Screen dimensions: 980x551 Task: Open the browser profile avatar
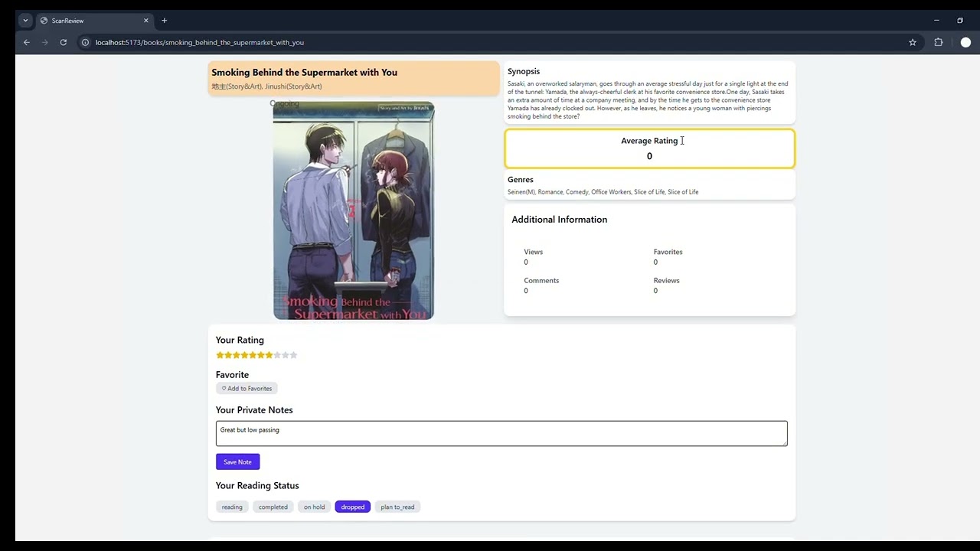(965, 42)
